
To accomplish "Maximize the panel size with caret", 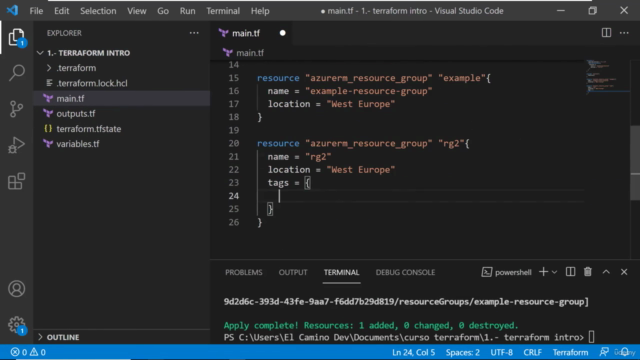I will coord(606,272).
